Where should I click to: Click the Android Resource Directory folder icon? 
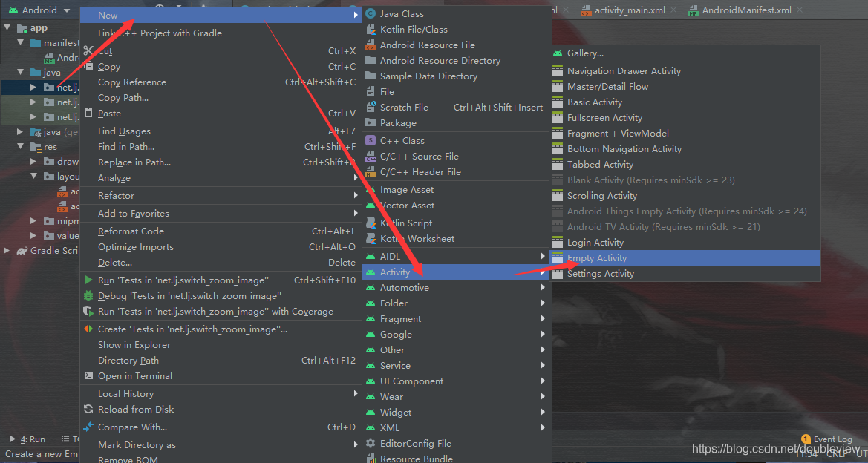coord(371,60)
